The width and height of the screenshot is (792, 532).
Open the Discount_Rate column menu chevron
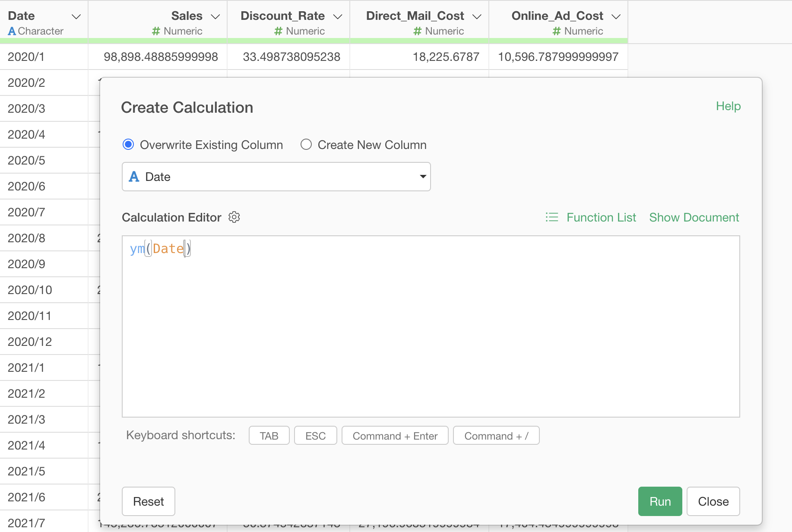pyautogui.click(x=338, y=16)
